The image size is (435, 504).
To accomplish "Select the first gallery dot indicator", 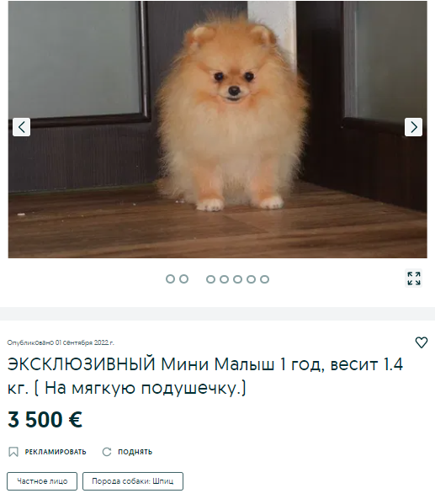I will 170,279.
